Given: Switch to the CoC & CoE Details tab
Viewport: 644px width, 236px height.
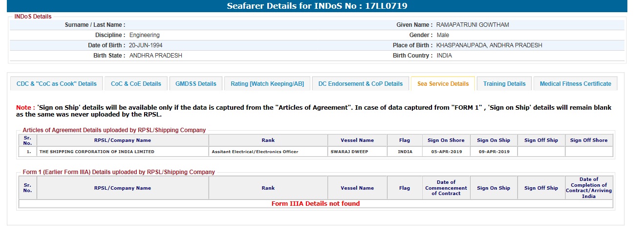Looking at the screenshot, I should pyautogui.click(x=136, y=84).
